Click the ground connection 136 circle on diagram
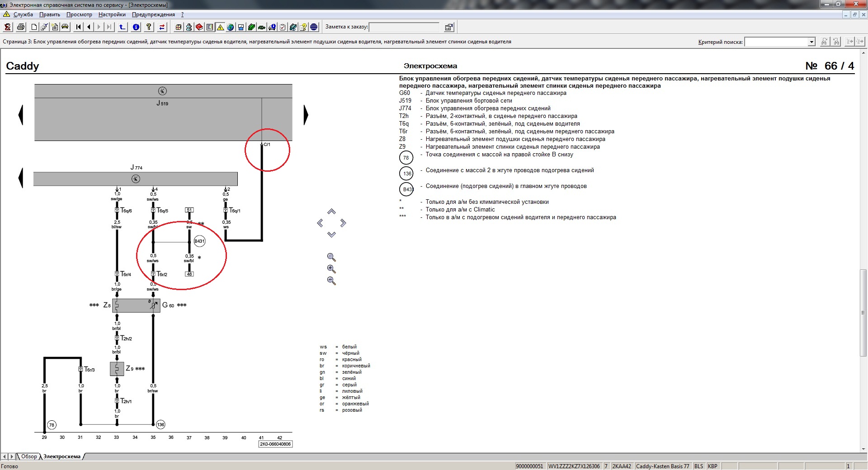The image size is (868, 470). pos(160,424)
